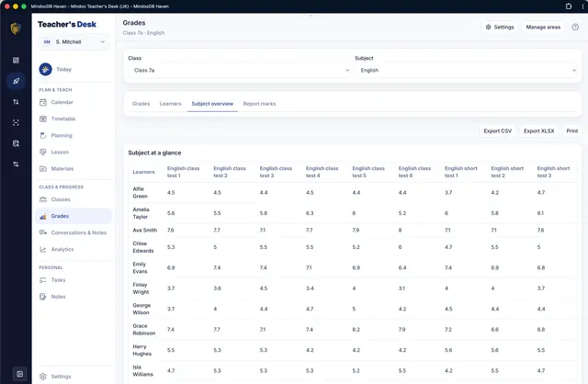Click English short test 3 column header
Image resolution: width=588 pixels, height=384 pixels.
click(x=553, y=172)
